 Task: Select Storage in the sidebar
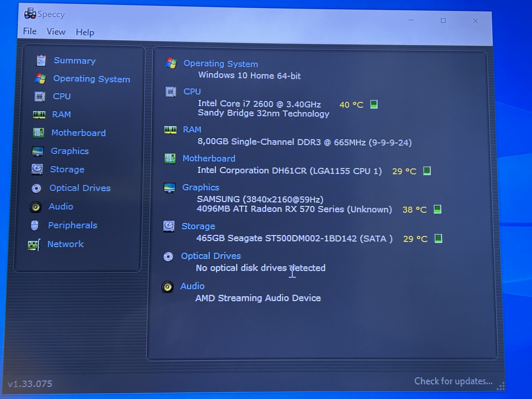[67, 169]
